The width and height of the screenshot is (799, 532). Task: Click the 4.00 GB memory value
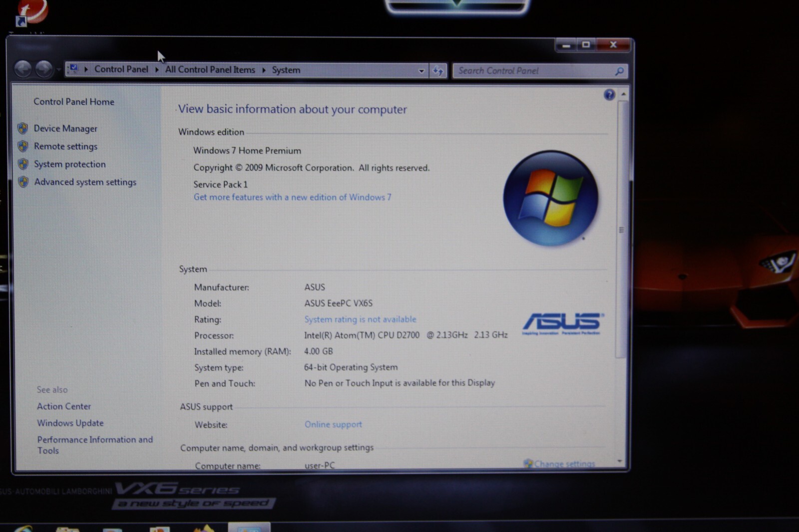[x=319, y=351]
